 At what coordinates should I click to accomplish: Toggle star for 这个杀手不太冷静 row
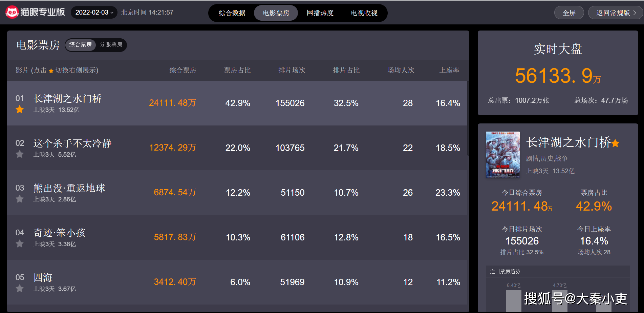pyautogui.click(x=20, y=154)
